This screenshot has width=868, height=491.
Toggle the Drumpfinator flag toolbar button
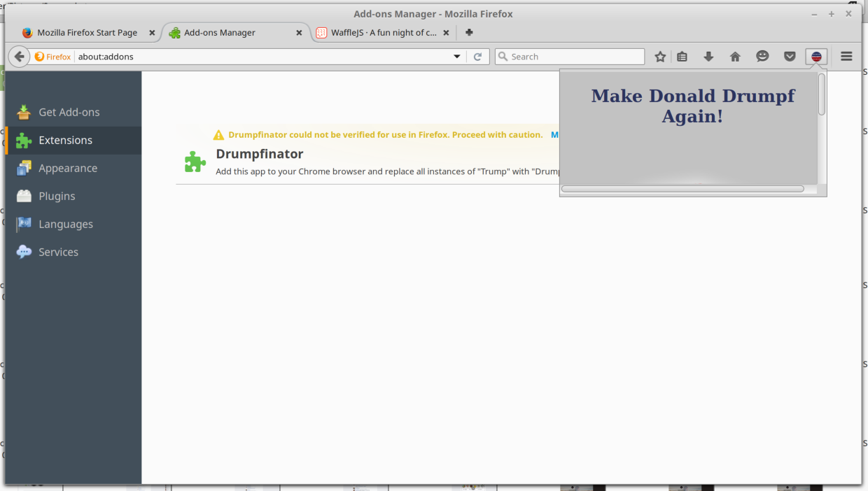(816, 57)
